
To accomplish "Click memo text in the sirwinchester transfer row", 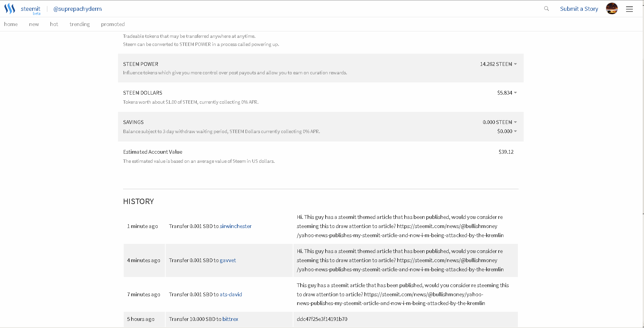I will point(400,226).
